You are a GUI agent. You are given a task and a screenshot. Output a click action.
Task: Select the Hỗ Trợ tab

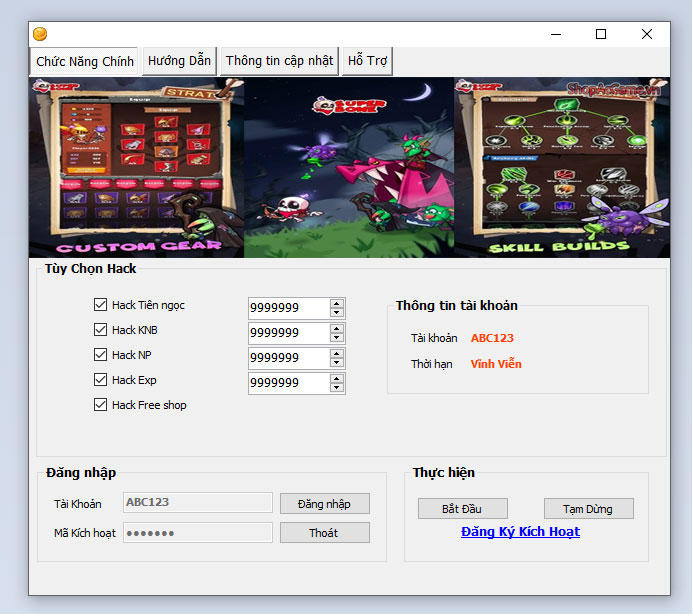tap(367, 61)
